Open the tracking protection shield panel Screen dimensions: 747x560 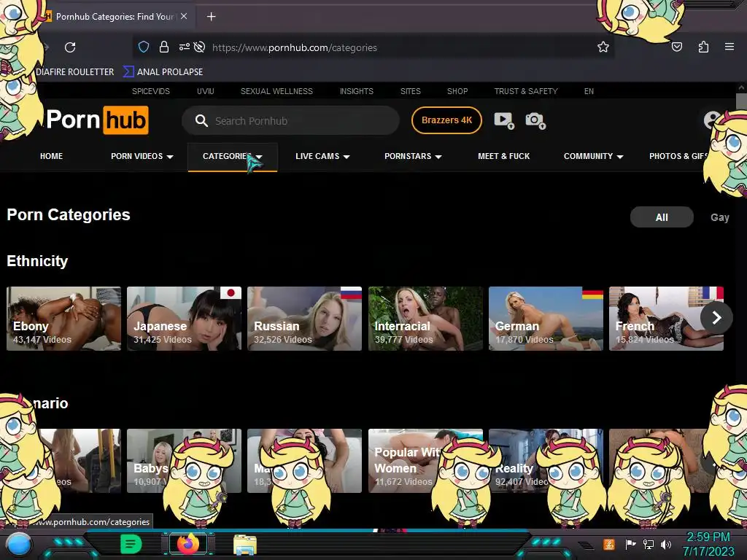coord(144,47)
